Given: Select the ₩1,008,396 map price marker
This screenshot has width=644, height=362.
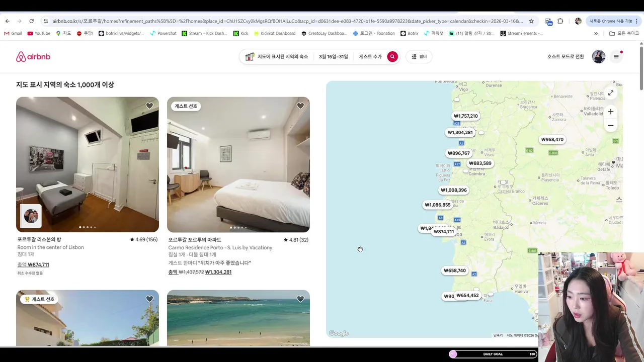Looking at the screenshot, I should [453, 190].
